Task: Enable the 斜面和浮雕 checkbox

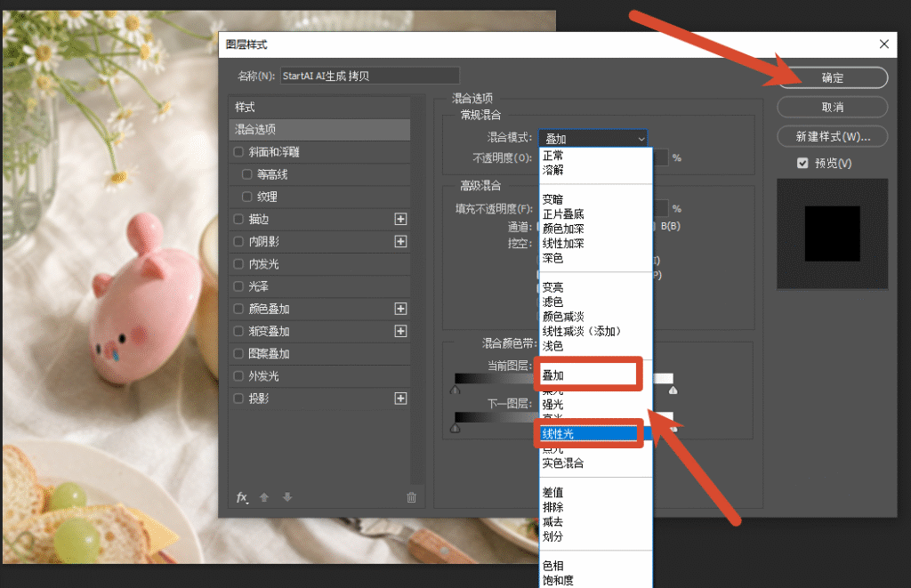Action: click(238, 151)
